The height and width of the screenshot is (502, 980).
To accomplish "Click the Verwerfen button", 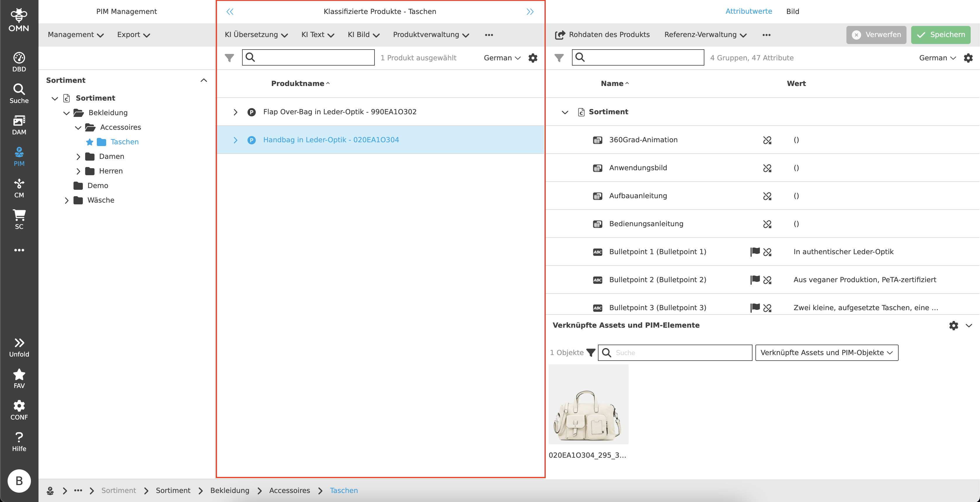I will click(876, 35).
